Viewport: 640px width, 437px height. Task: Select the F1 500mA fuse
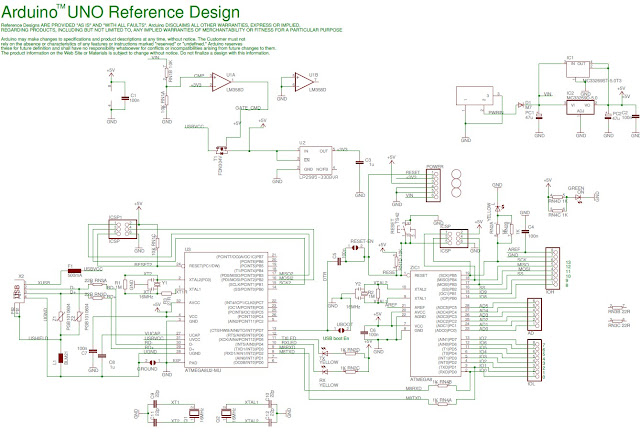click(x=74, y=270)
